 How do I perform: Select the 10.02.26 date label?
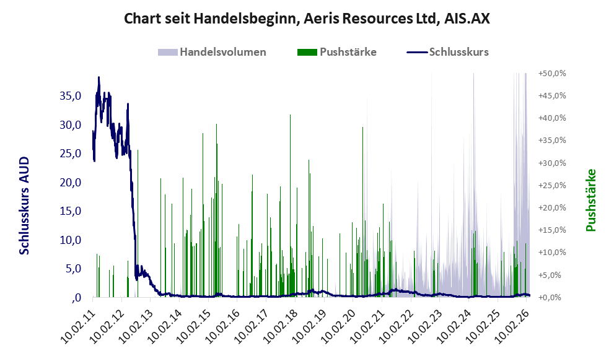(x=516, y=323)
